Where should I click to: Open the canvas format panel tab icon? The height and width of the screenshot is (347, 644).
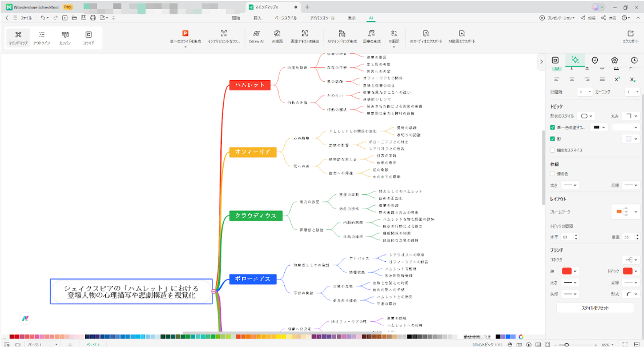pos(556,60)
